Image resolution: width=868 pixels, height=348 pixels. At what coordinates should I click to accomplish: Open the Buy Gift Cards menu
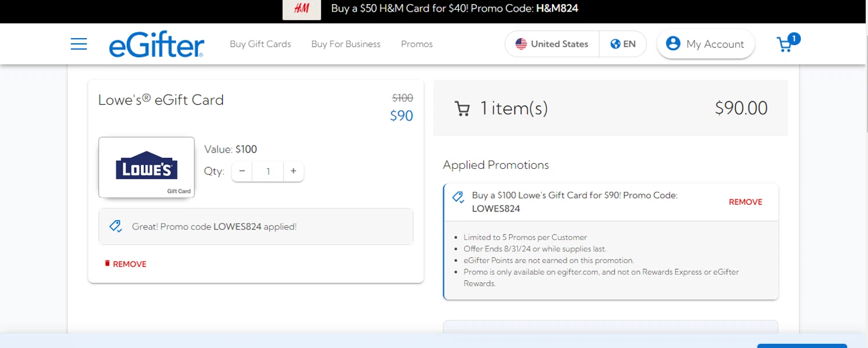pos(260,44)
